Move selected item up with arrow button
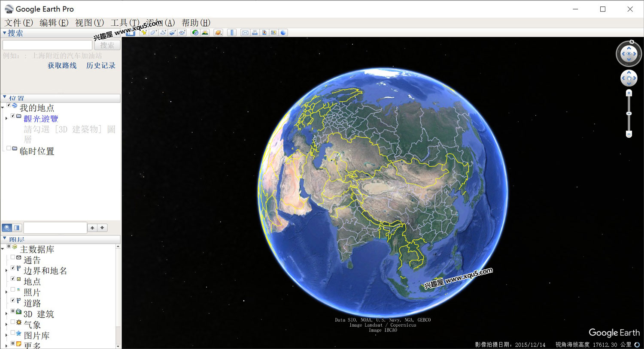The width and height of the screenshot is (644, 349). coord(92,228)
